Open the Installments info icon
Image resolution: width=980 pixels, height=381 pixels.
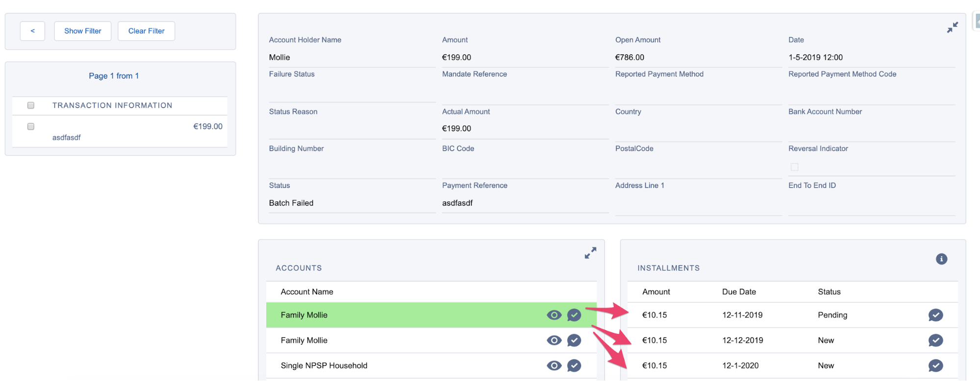pyautogui.click(x=941, y=259)
